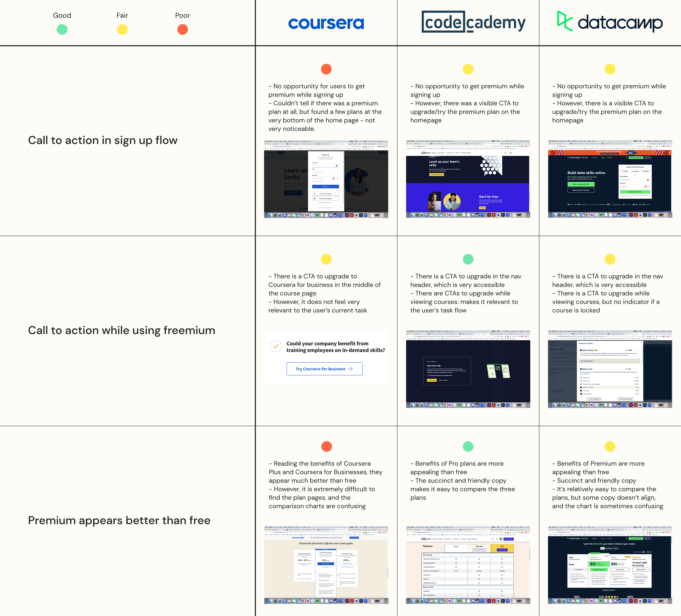The width and height of the screenshot is (681, 616).
Task: Click Codecademy's green rating dot in premium row
Action: click(x=468, y=446)
